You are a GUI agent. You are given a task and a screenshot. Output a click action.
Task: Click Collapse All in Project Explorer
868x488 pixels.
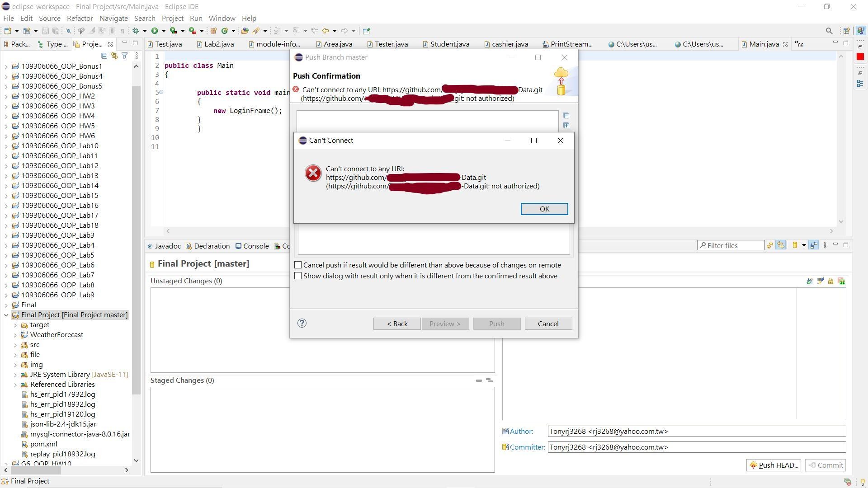tap(104, 56)
